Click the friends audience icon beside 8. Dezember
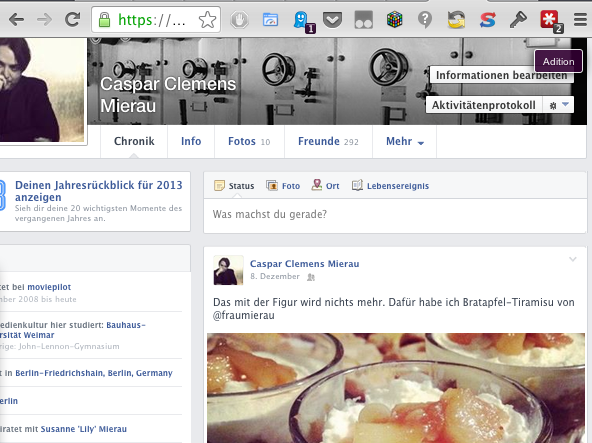Viewport: 592px width, 443px height. (x=311, y=277)
